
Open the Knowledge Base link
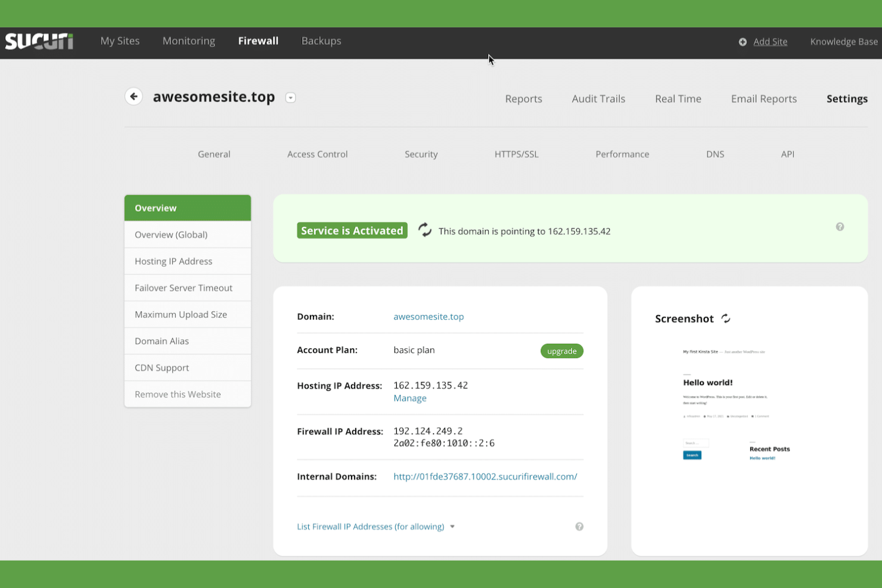pos(844,42)
